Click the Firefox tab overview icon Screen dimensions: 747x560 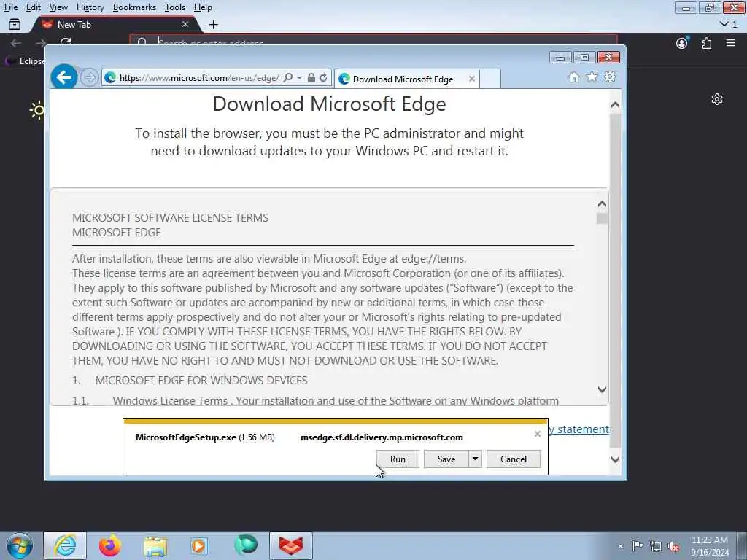click(15, 24)
